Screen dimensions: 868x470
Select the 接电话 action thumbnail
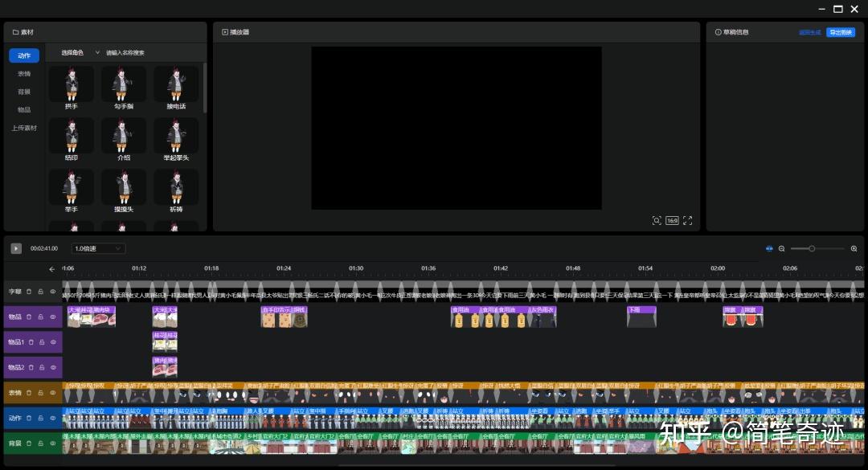click(x=176, y=84)
